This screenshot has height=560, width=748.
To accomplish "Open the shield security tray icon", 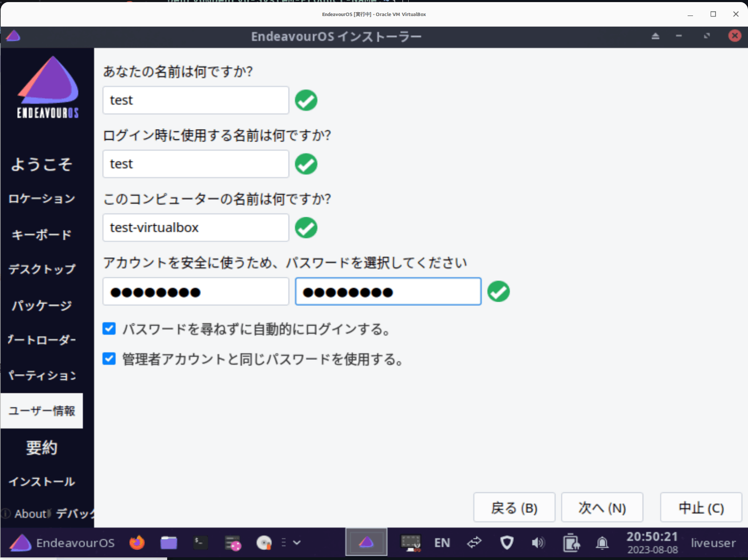I will click(x=507, y=543).
